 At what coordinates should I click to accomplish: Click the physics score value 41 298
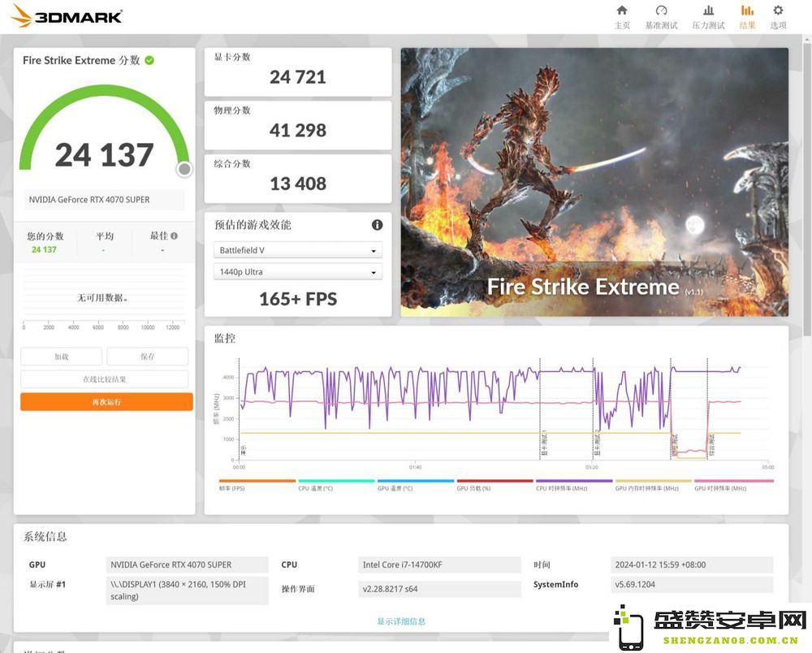298,131
